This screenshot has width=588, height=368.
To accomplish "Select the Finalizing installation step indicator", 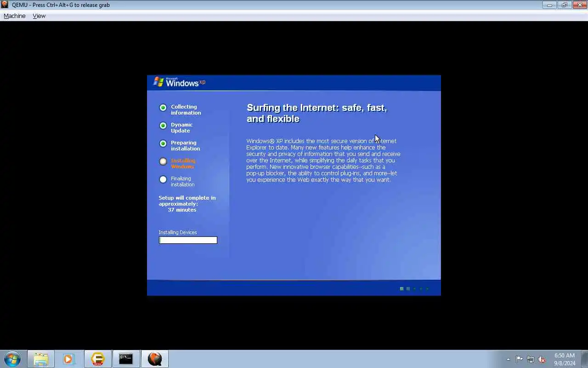I will [x=163, y=179].
